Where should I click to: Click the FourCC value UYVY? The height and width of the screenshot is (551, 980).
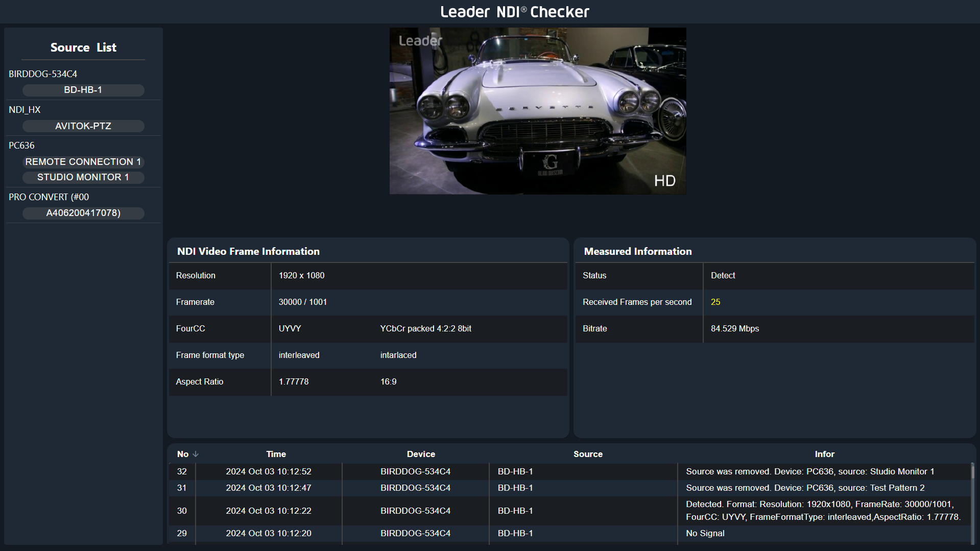(x=290, y=328)
